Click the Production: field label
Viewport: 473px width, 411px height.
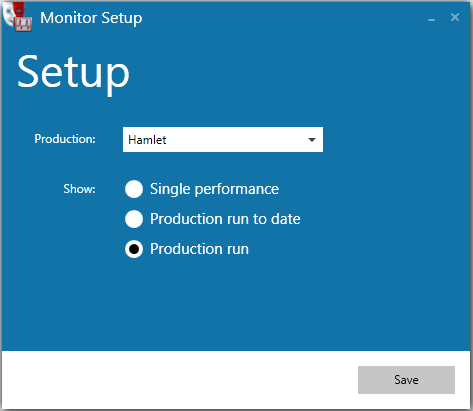pos(65,139)
